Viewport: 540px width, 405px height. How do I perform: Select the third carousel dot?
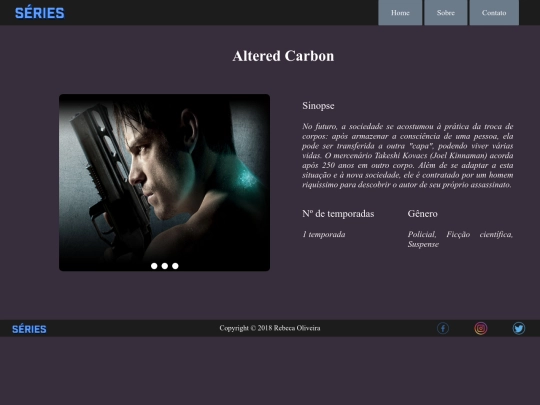tap(175, 266)
